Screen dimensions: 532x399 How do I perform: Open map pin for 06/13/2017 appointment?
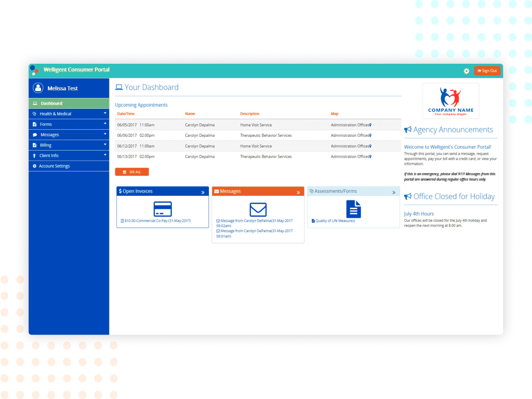click(x=370, y=157)
